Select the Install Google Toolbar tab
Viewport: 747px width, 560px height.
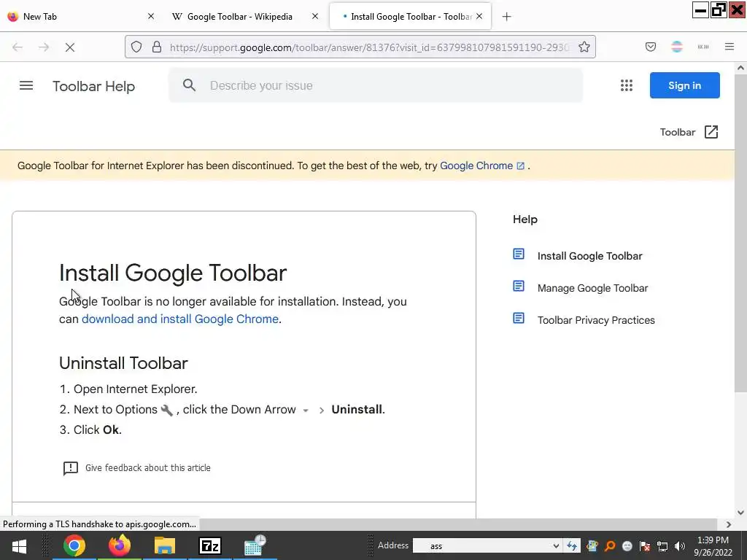click(411, 16)
